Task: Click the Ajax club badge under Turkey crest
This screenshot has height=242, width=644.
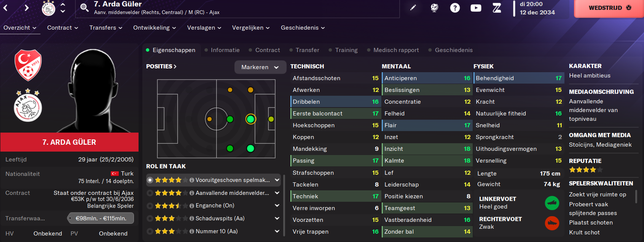Action: coord(28,108)
